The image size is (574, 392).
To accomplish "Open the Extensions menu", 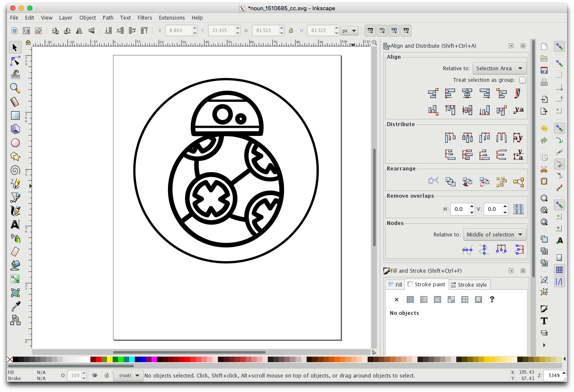I will 172,17.
